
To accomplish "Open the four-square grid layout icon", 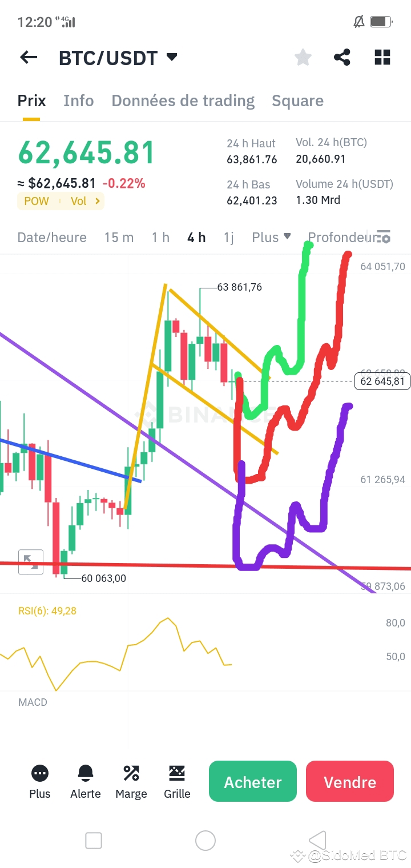I will click(x=382, y=57).
